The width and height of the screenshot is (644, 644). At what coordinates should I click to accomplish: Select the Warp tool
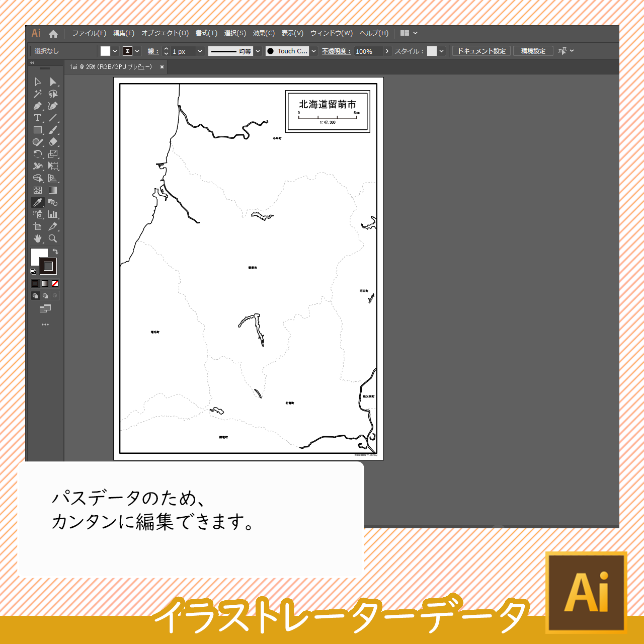(38, 166)
